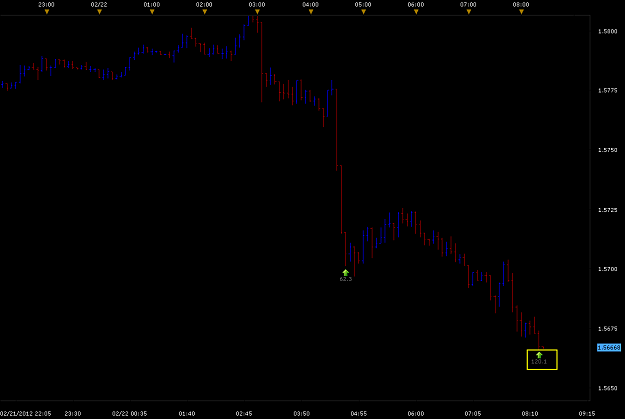Screen dimensions: 625x419
Task: Click the blue current price tag 1.56668
Action: click(x=609, y=348)
